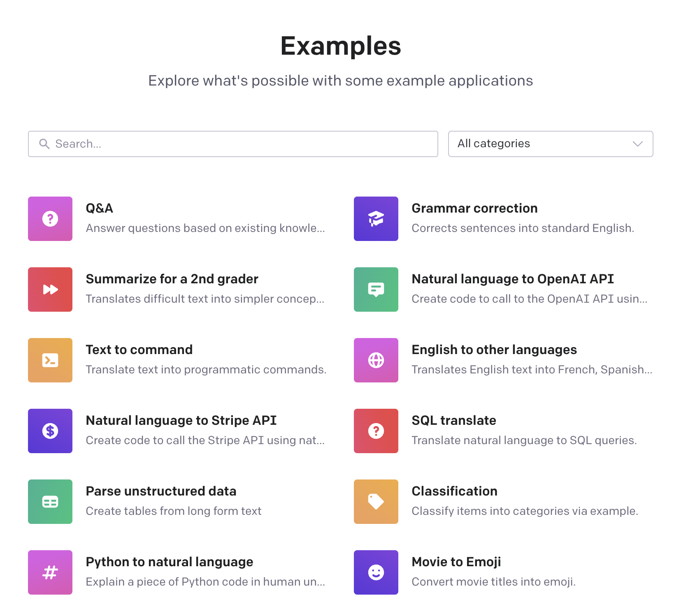
Task: Click the chat bubble icon for OpenAI API
Action: pyautogui.click(x=376, y=289)
